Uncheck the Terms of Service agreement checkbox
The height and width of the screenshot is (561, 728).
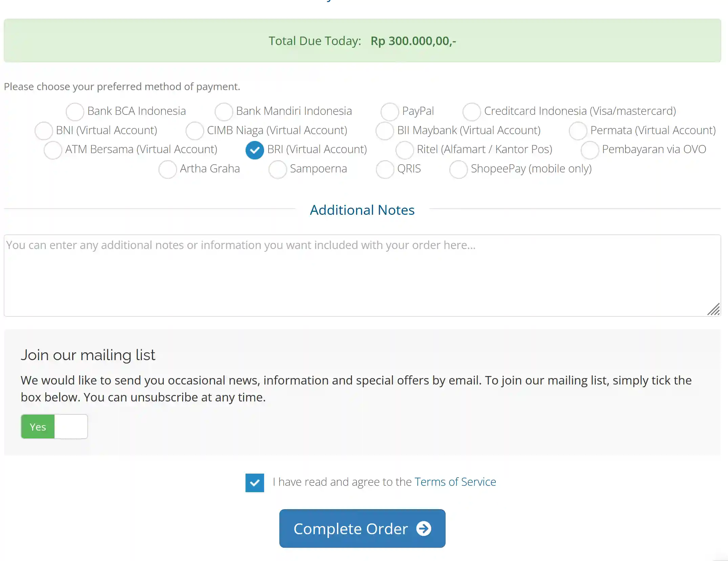point(255,482)
